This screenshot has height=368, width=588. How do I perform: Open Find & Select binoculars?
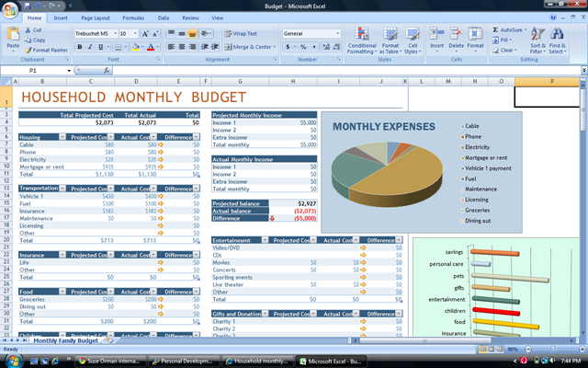point(558,40)
